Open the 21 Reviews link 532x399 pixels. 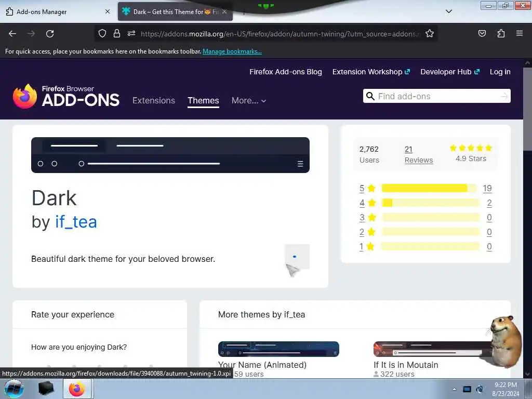(x=419, y=154)
